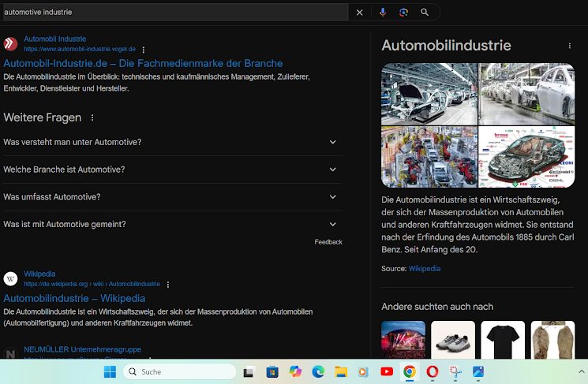The height and width of the screenshot is (384, 588).
Task: Expand 'Was versteht man unter Automotive?'
Action: tap(173, 143)
